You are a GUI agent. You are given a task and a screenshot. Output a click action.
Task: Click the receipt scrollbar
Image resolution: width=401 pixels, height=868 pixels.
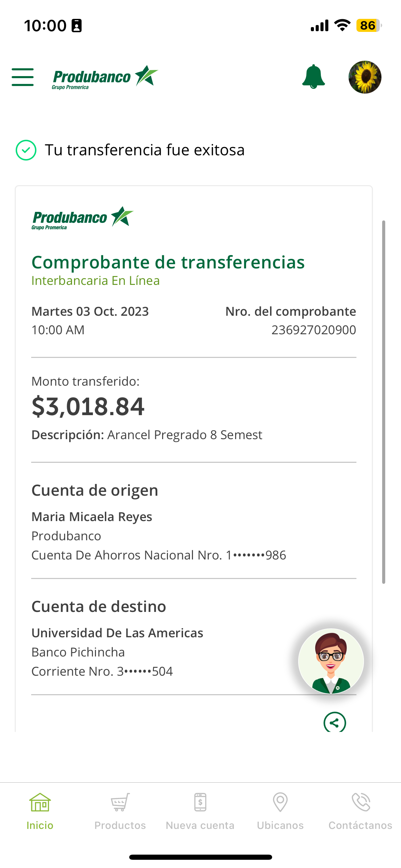coord(384,402)
